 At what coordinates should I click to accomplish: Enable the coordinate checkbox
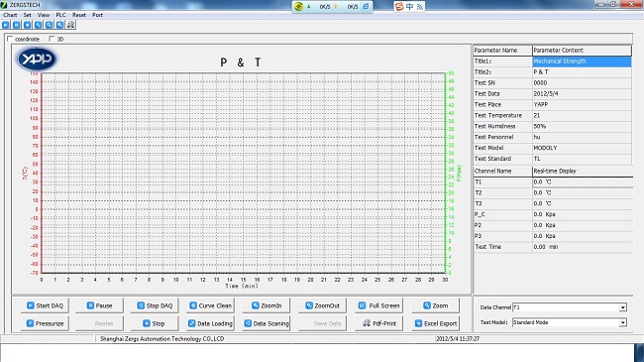tap(10, 39)
